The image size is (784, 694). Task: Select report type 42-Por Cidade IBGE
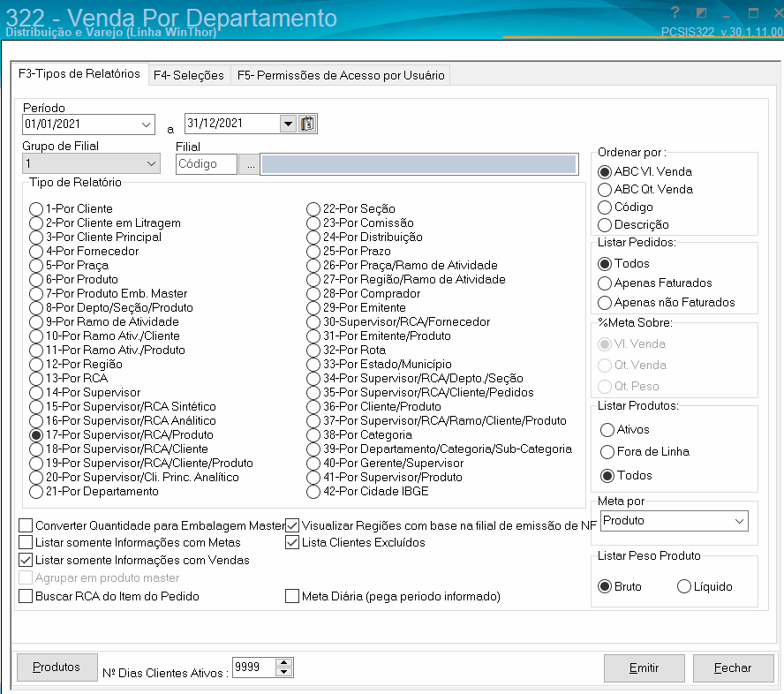click(x=367, y=492)
